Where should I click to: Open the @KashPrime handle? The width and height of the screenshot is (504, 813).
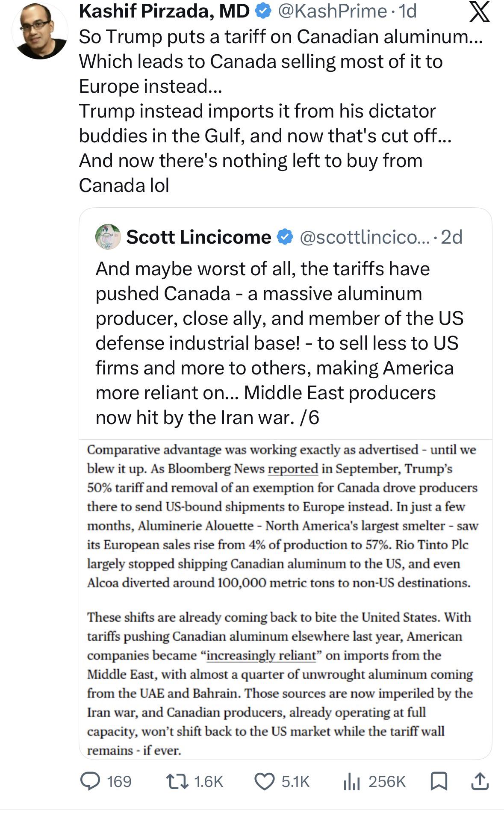click(x=332, y=12)
